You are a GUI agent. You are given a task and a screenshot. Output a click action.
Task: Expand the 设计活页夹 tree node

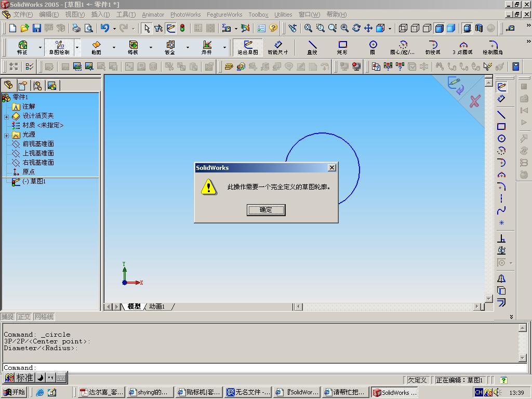point(6,117)
